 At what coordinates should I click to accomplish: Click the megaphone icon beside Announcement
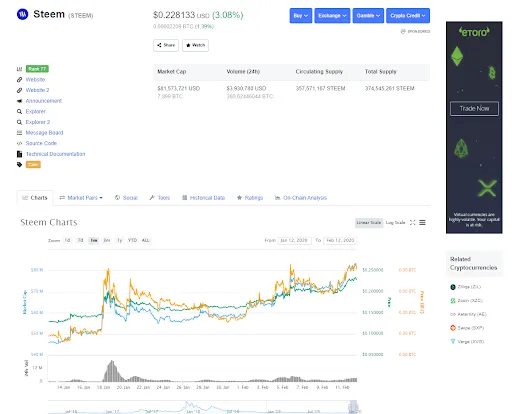pos(19,101)
